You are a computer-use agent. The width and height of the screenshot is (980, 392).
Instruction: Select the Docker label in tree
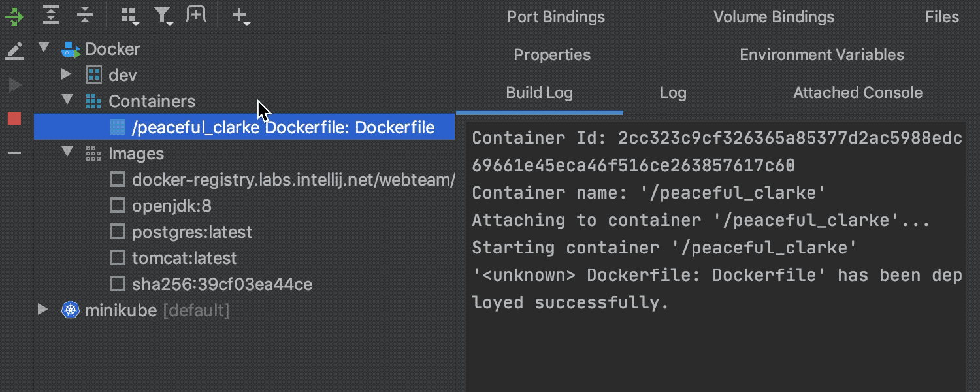click(x=112, y=49)
